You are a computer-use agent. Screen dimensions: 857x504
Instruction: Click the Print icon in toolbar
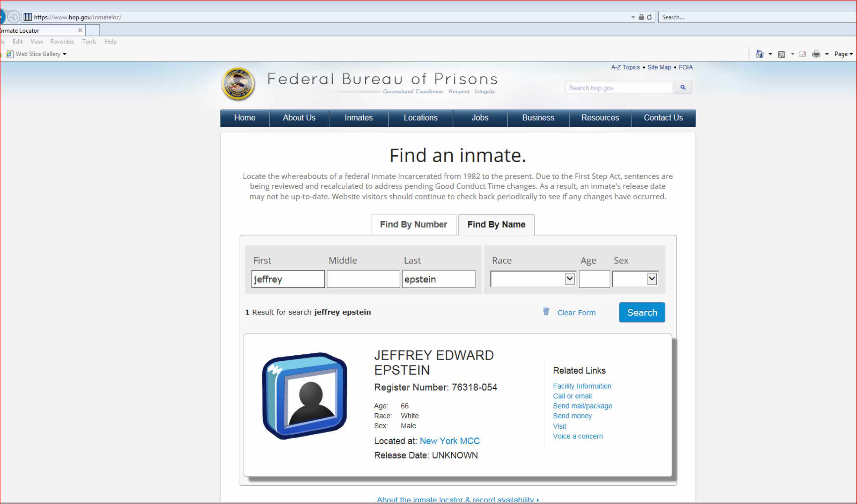pos(816,54)
